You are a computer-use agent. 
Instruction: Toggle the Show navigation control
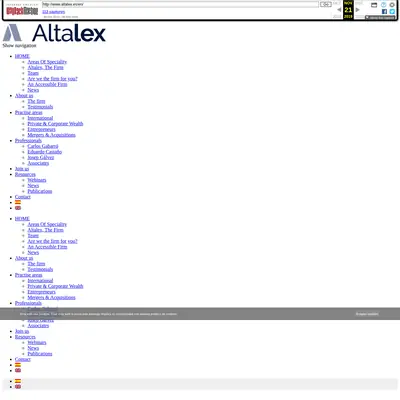19,45
